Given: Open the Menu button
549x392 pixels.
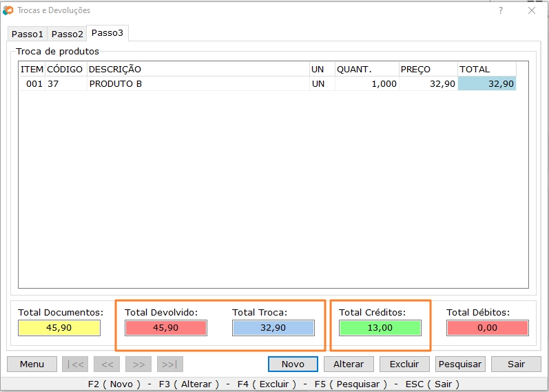Looking at the screenshot, I should 32,364.
